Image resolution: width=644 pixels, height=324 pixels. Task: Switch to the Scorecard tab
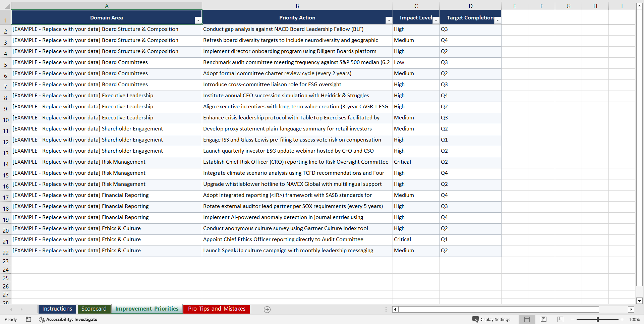94,309
